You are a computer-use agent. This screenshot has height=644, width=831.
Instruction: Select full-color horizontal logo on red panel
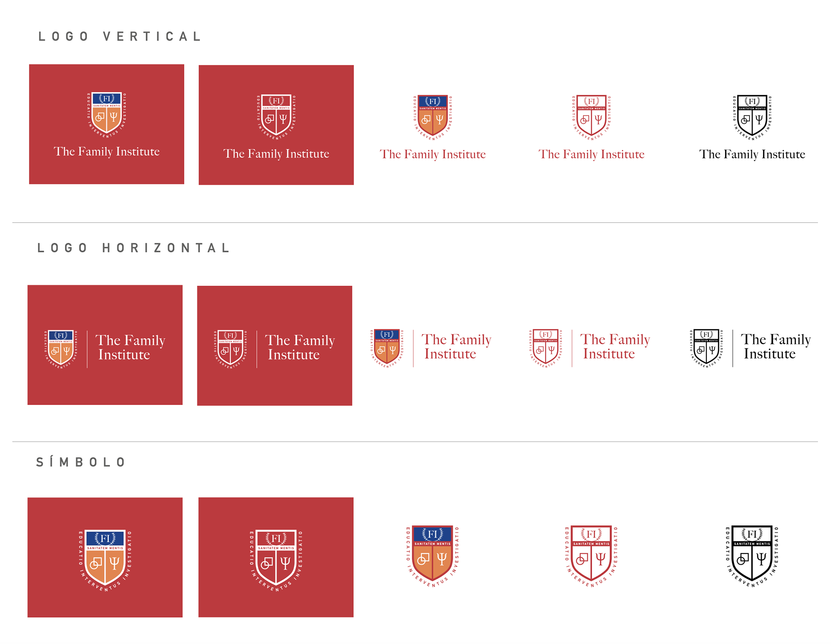pos(105,345)
